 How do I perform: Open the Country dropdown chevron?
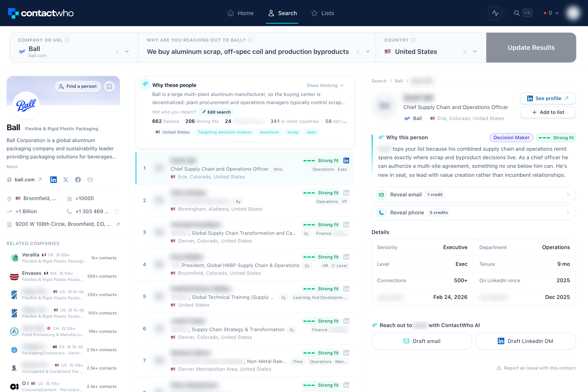475,51
